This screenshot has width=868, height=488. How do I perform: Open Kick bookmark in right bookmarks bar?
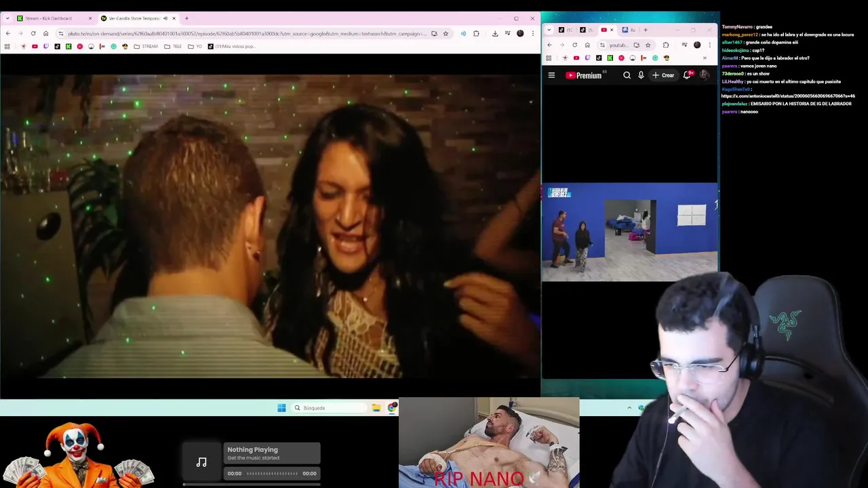[610, 58]
